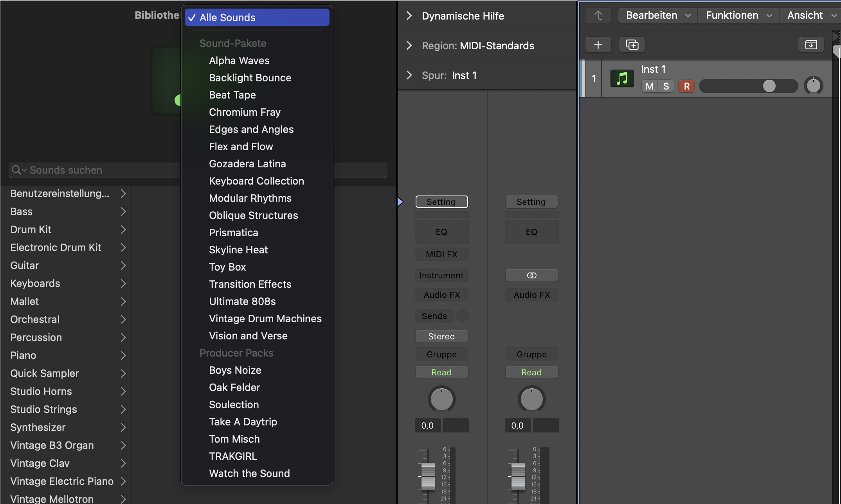
Task: Toggle the link icon between channels
Action: pos(531,275)
